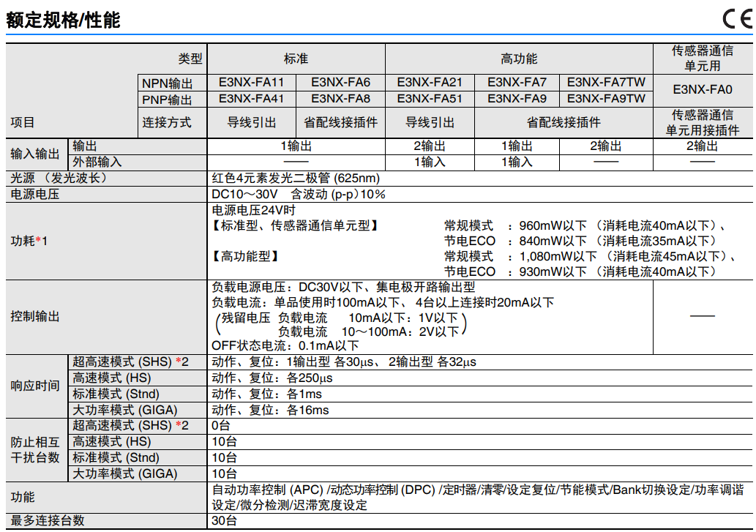Click the PNP输出 row label
756x532 pixels.
click(x=168, y=100)
